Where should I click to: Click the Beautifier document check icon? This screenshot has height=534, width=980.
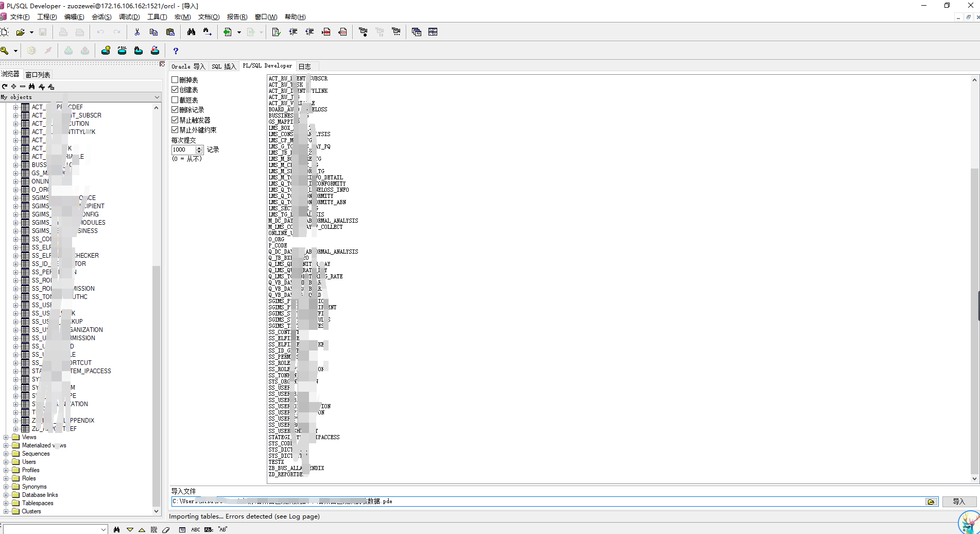click(x=276, y=32)
